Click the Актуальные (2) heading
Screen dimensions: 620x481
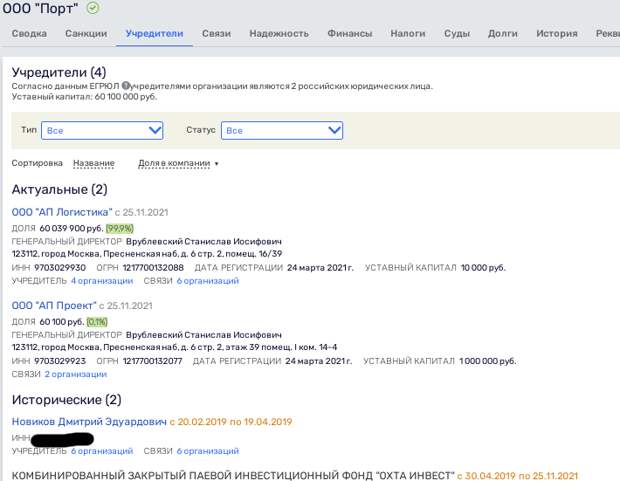coord(60,189)
